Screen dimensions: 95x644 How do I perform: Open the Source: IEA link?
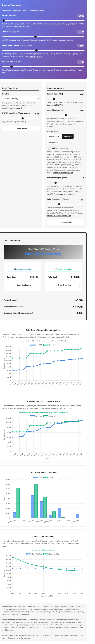pos(19,108)
